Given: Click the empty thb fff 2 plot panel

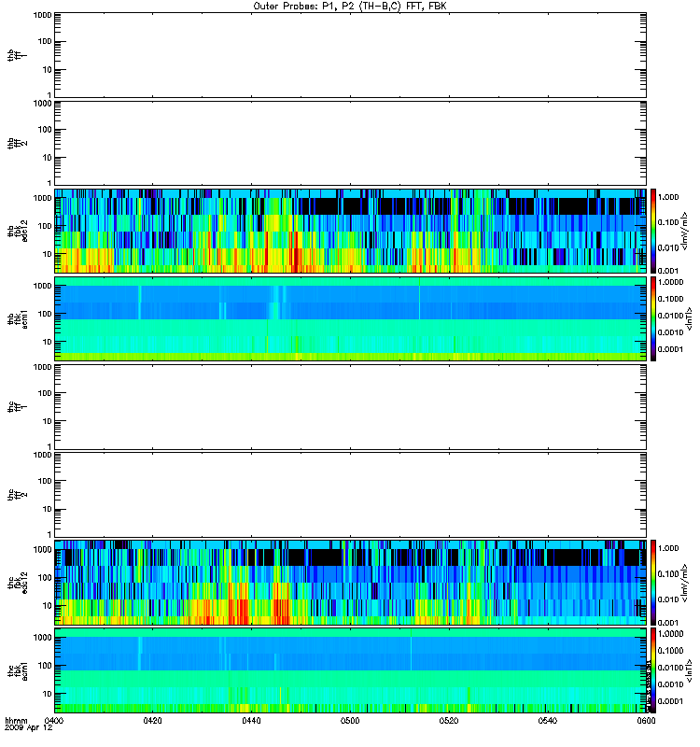Looking at the screenshot, I should tap(350, 143).
